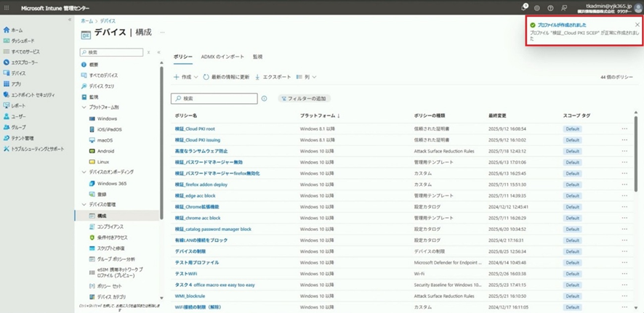Click the refresh 最新の情報に更新 icon
This screenshot has height=313, width=644.
206,77
